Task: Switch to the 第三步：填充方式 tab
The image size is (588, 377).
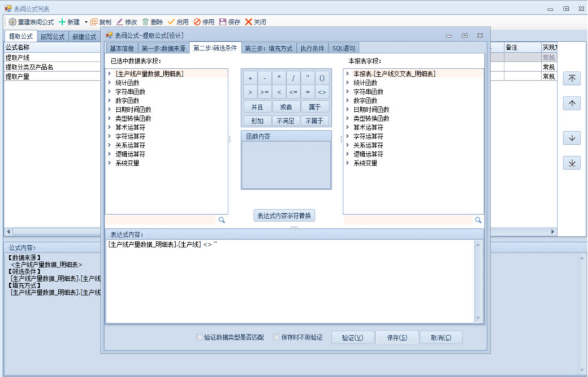Action: click(269, 49)
